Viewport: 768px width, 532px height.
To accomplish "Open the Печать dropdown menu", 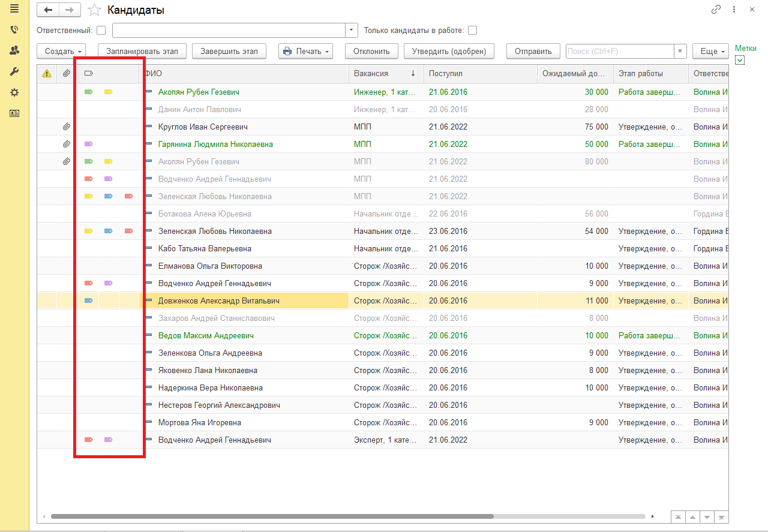I will [x=305, y=52].
